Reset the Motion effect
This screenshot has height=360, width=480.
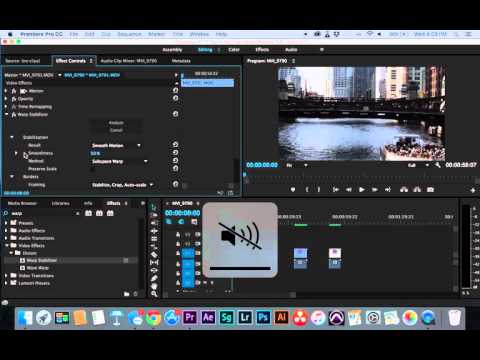click(175, 90)
